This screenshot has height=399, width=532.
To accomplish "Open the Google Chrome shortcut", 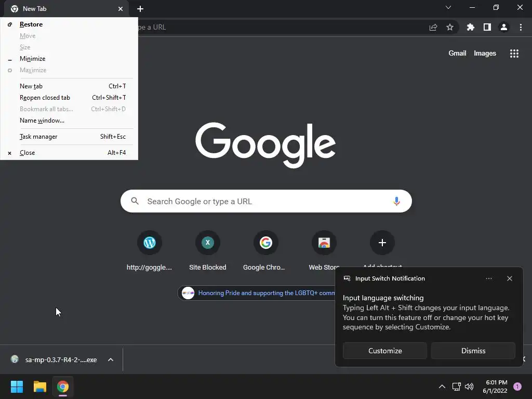I will click(265, 251).
